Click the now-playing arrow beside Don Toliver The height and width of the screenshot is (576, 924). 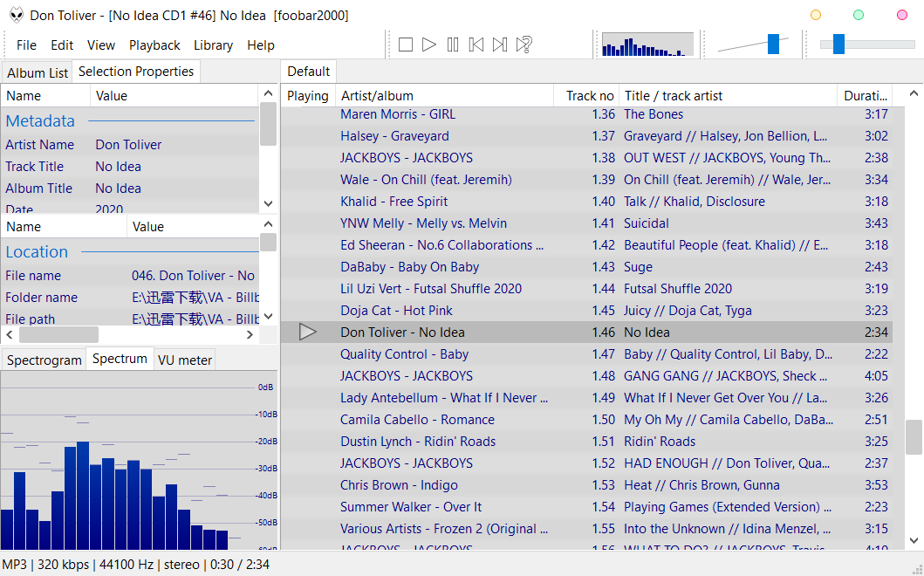click(x=307, y=333)
